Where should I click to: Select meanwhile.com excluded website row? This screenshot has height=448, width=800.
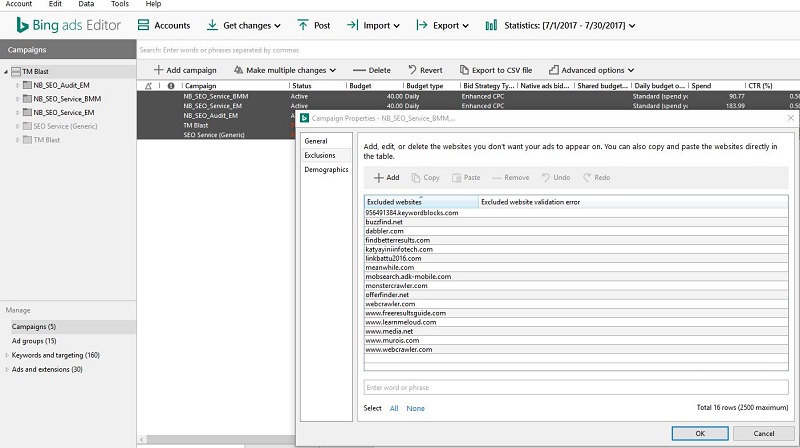click(x=576, y=267)
